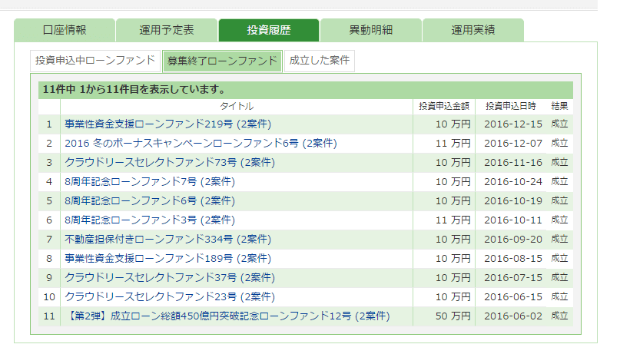Open the 運用実績 tab
This screenshot has width=620, height=364.
[473, 30]
